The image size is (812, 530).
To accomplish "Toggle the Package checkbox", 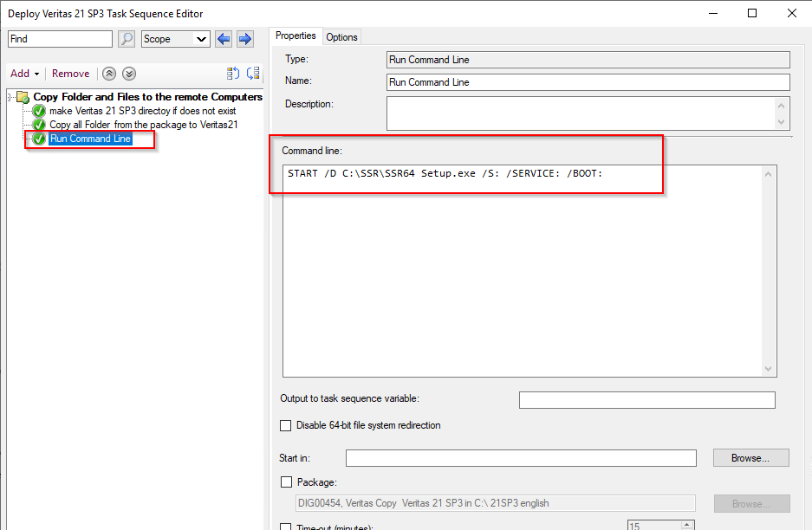I will tap(286, 482).
